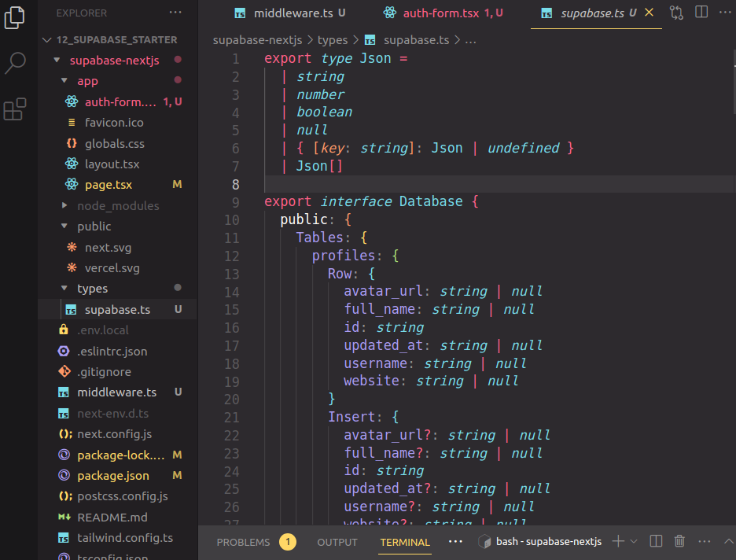
Task: Kill terminal with the trash icon
Action: (679, 541)
